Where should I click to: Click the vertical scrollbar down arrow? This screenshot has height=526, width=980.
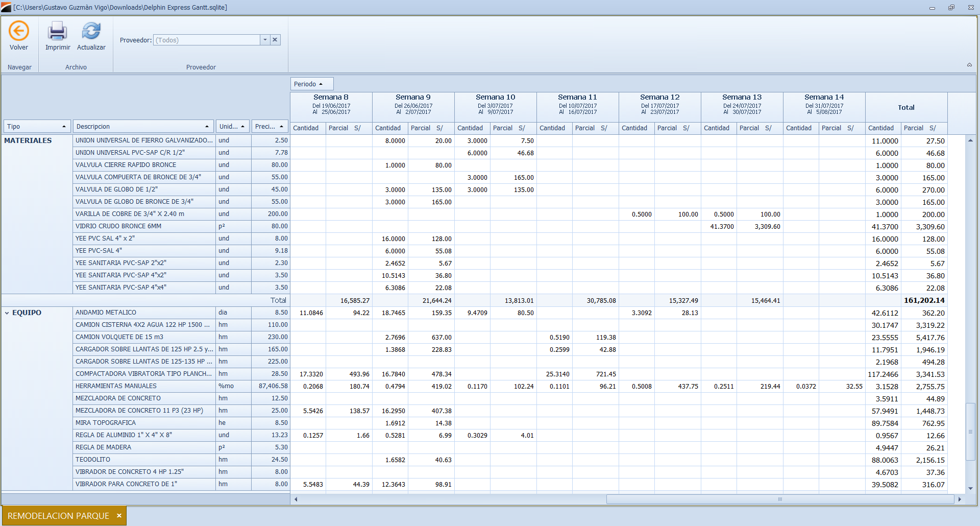(x=970, y=488)
